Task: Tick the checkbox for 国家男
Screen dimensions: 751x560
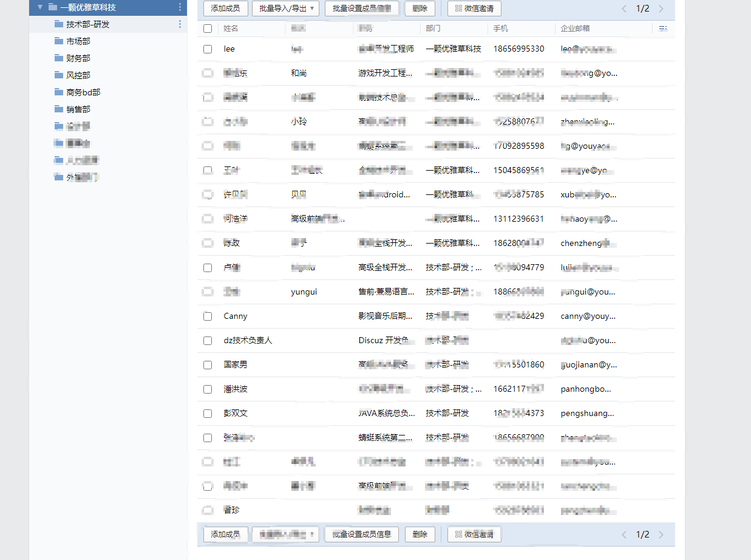Action: [x=208, y=364]
